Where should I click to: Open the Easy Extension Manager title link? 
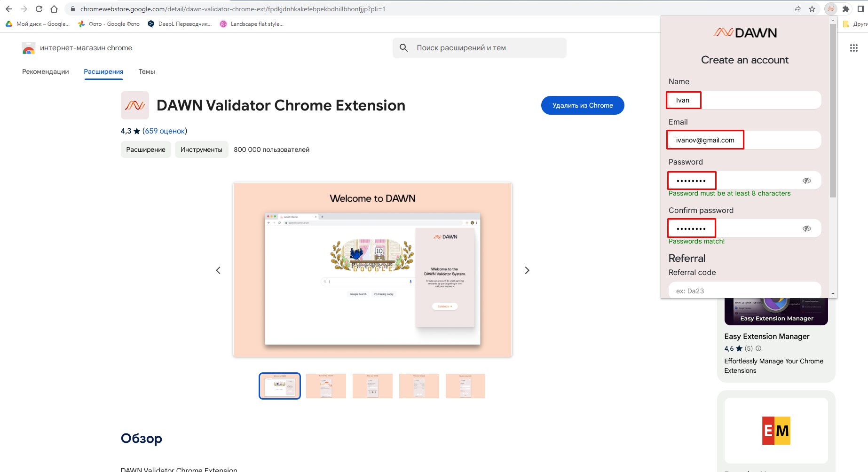767,337
